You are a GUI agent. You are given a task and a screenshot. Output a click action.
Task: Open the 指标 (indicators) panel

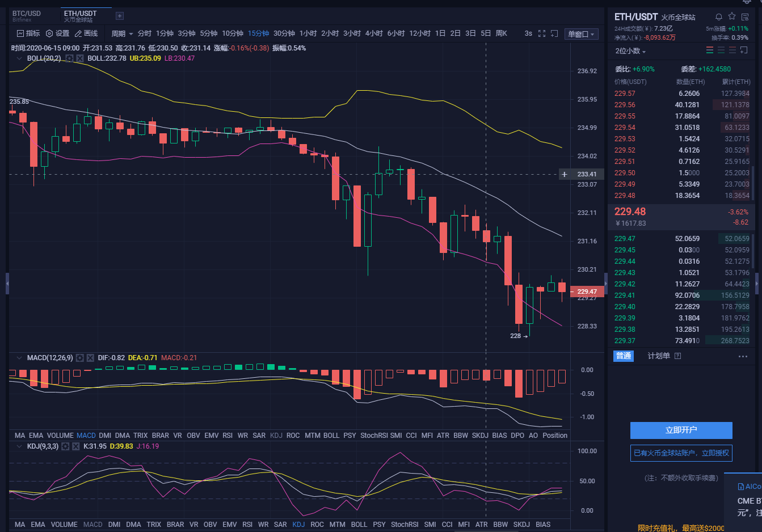tap(28, 33)
